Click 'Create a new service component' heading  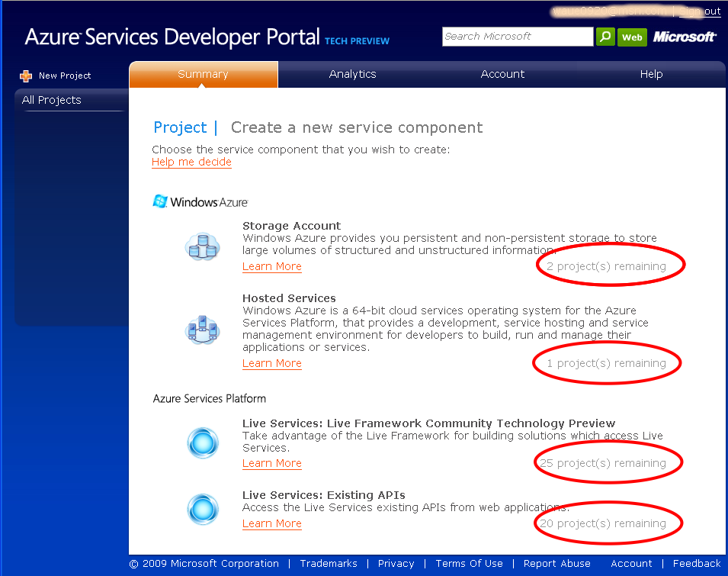tap(357, 127)
